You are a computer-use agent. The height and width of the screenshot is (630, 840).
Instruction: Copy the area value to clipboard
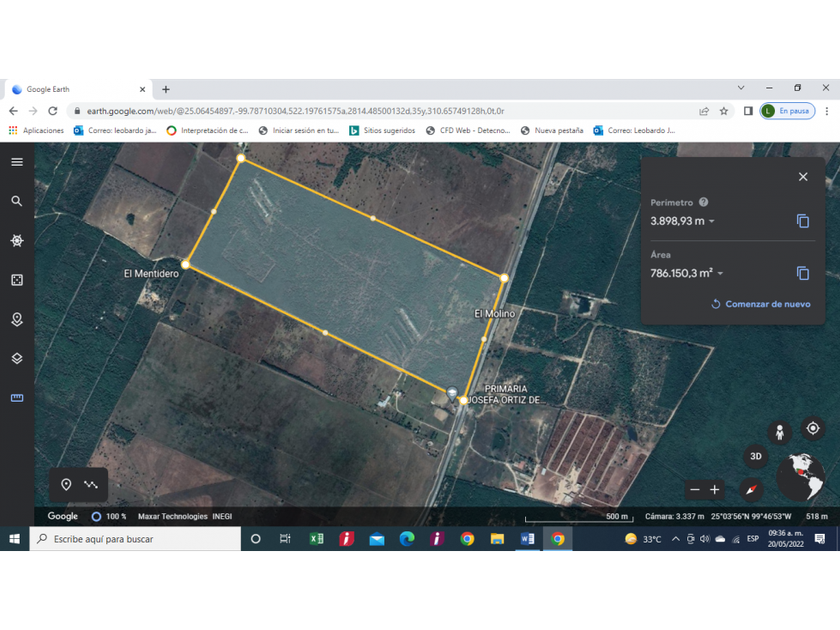(802, 273)
